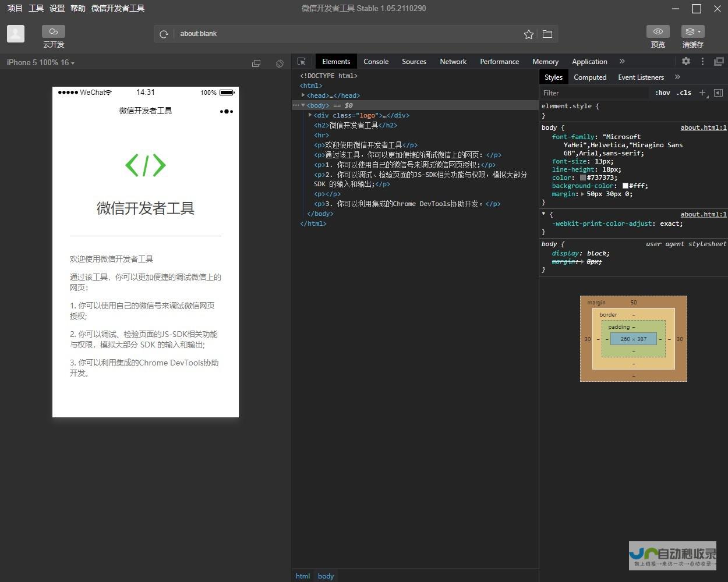Open the 设置 menu
This screenshot has height=582, width=728.
click(x=57, y=8)
